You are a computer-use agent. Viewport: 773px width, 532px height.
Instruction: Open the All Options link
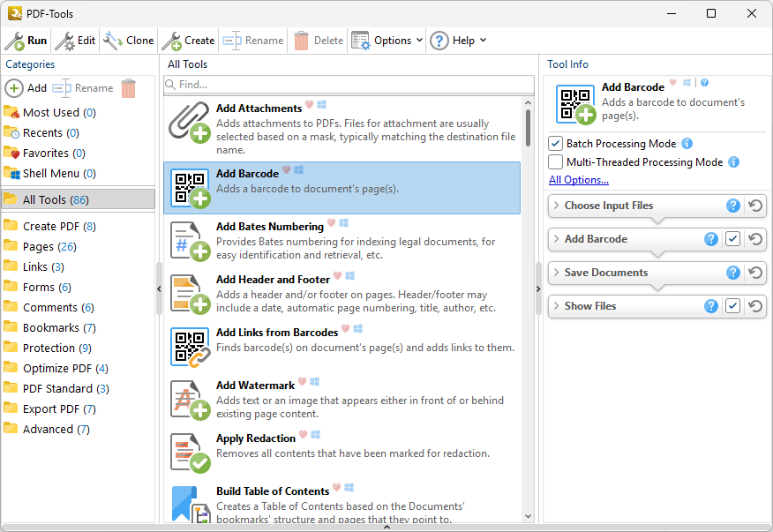tap(579, 180)
